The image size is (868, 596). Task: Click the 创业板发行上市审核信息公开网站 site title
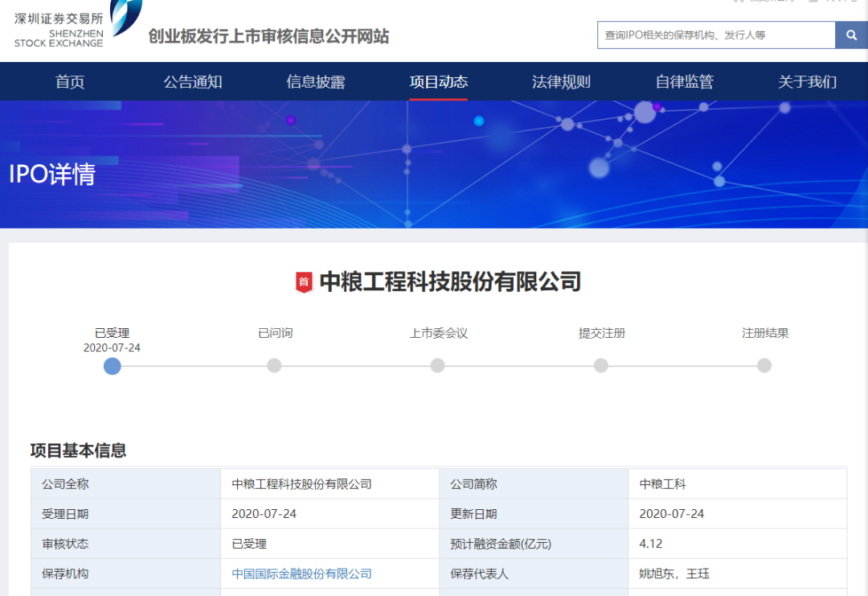point(268,36)
